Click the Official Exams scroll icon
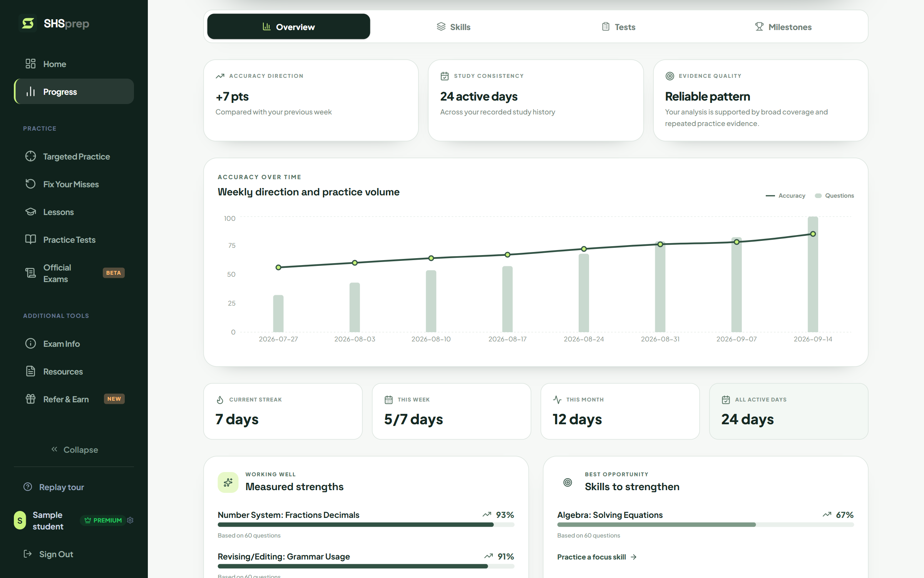The image size is (924, 578). click(x=30, y=273)
